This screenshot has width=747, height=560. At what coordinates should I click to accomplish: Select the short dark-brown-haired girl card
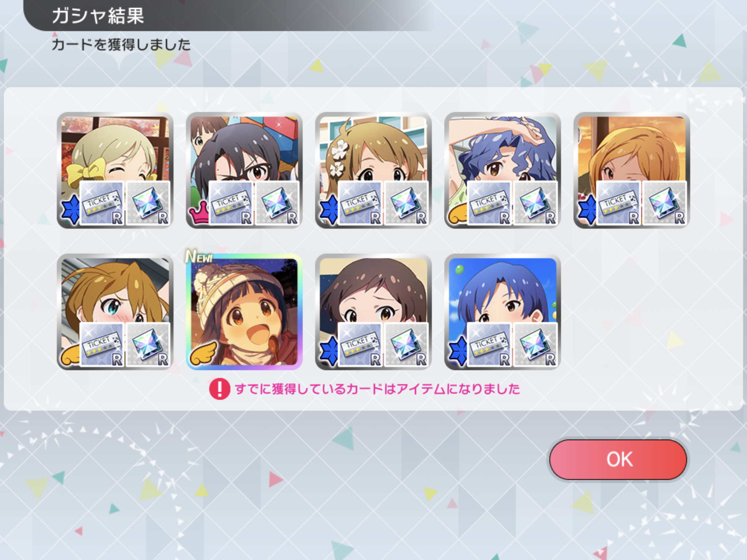point(373,312)
